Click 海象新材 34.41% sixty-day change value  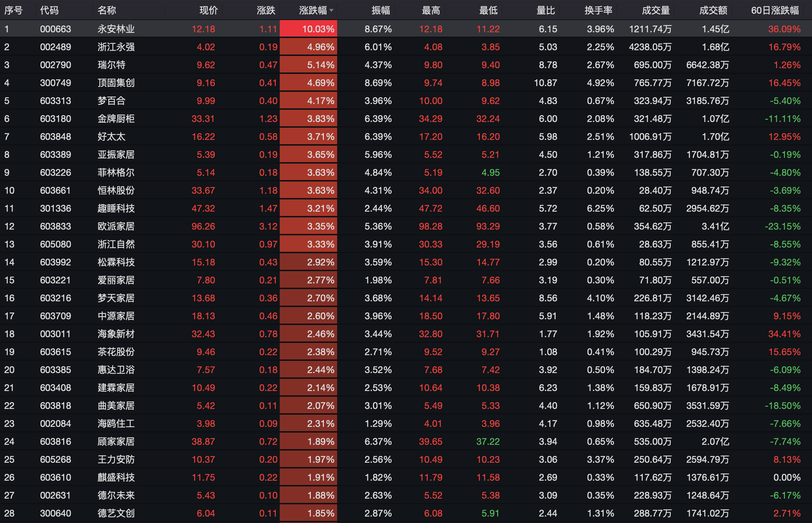[x=784, y=334]
